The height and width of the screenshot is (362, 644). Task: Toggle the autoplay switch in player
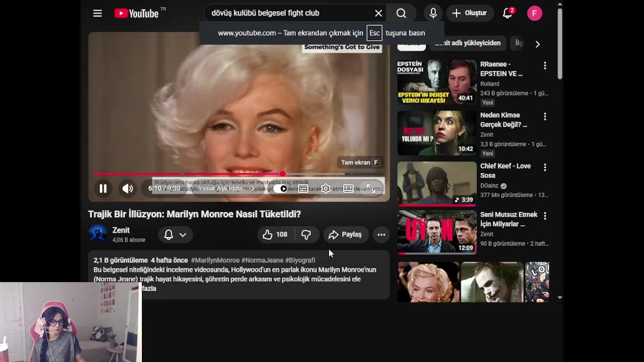point(282,189)
